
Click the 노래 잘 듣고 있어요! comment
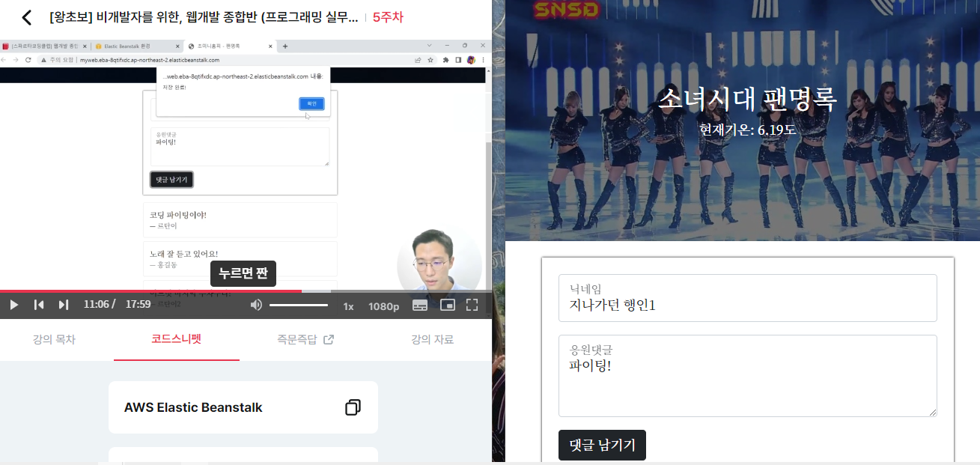(x=240, y=258)
